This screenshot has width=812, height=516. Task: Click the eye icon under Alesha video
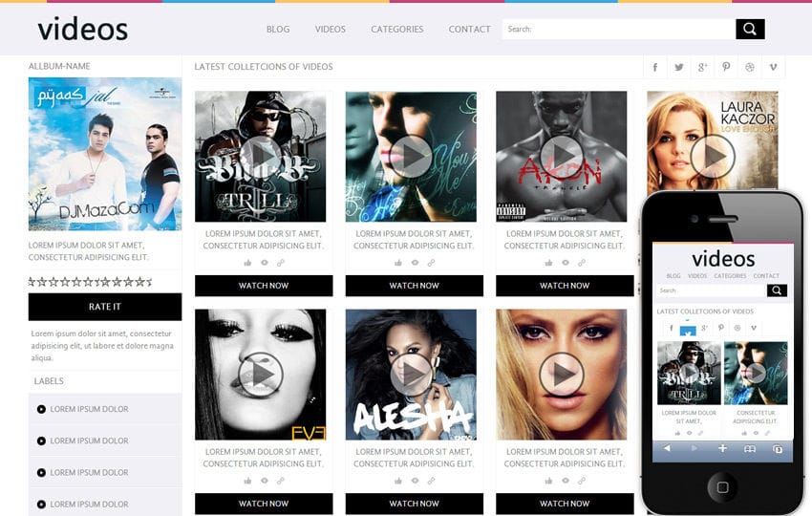click(415, 481)
